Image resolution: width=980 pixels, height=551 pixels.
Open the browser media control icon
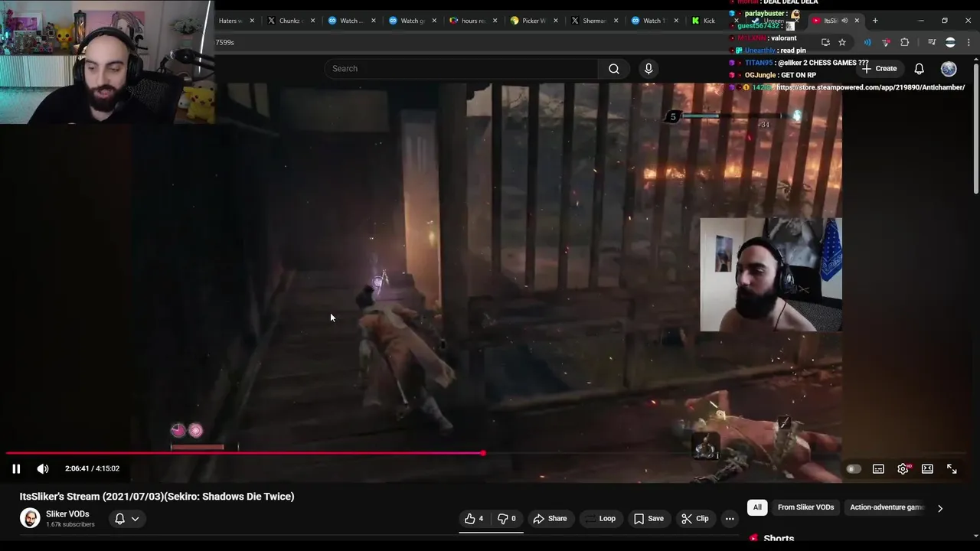(932, 42)
